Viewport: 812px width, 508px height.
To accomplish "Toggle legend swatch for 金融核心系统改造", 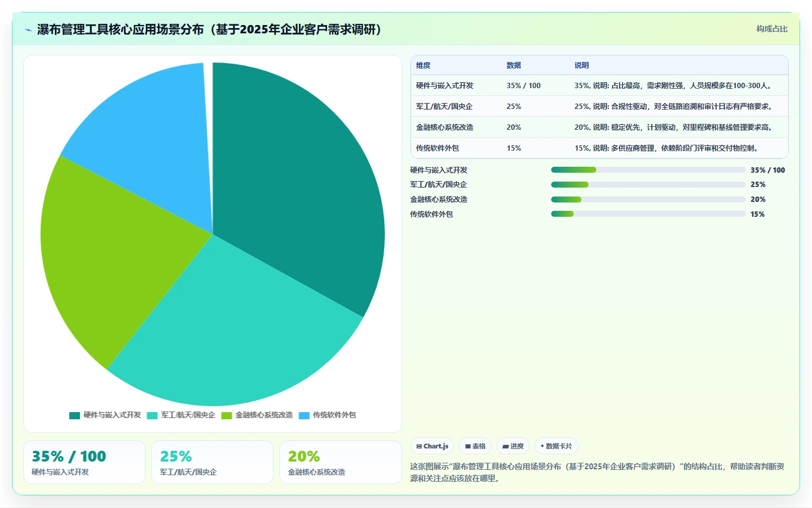I will click(226, 415).
